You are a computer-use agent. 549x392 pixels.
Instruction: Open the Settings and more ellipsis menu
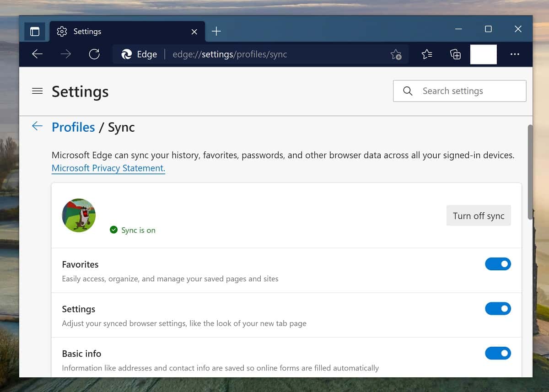(x=515, y=54)
